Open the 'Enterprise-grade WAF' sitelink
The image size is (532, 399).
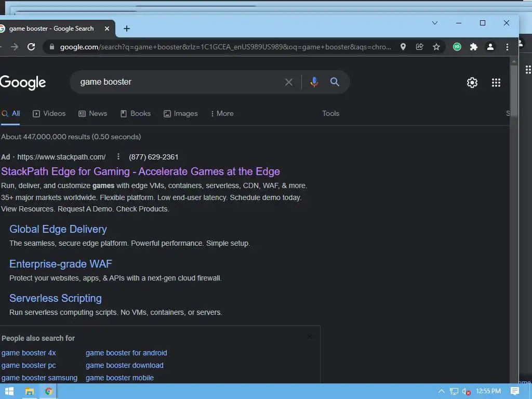(x=60, y=264)
